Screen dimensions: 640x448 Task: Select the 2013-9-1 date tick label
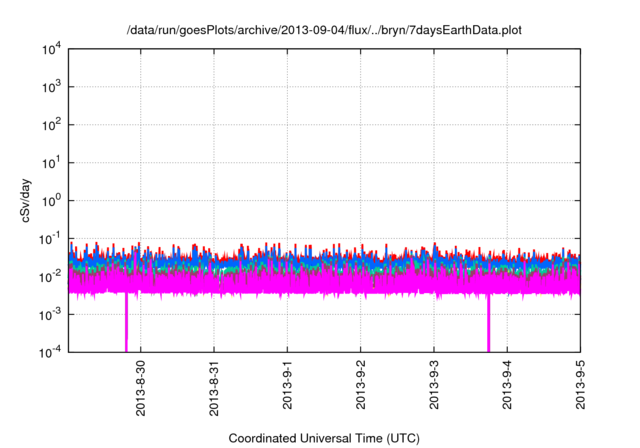(287, 384)
